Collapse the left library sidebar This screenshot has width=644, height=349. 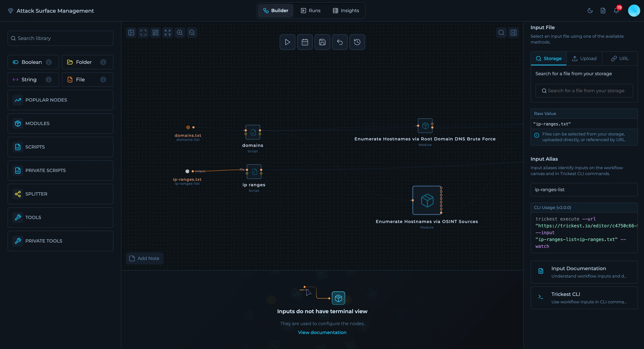(131, 32)
